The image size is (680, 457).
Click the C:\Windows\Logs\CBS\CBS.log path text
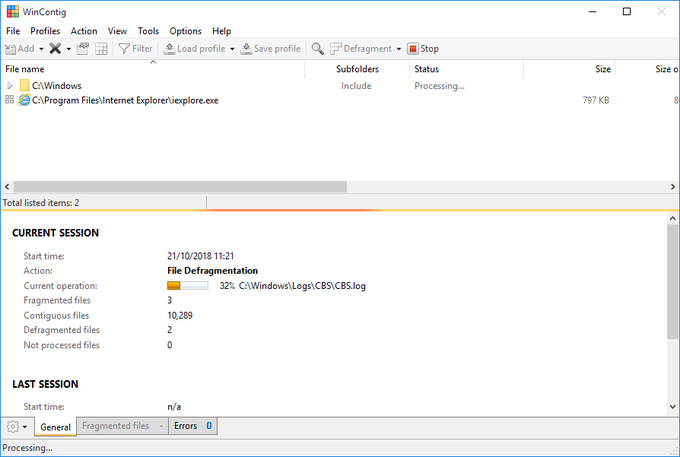[x=302, y=286]
